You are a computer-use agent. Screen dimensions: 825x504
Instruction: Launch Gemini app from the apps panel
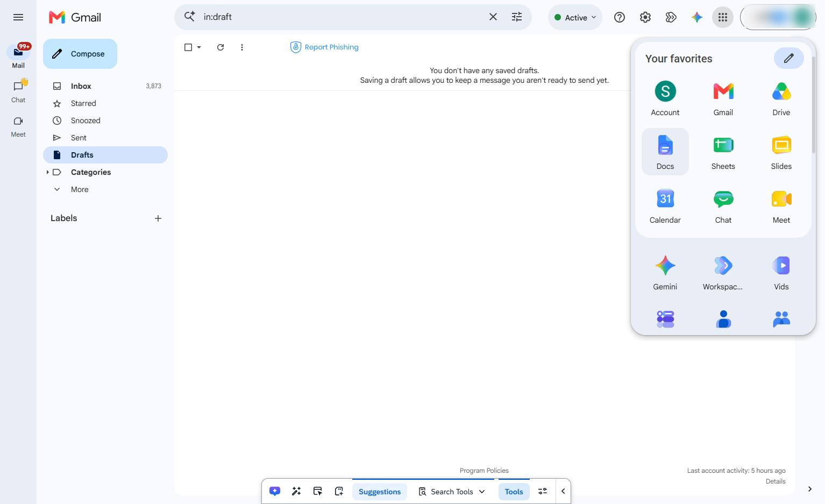coord(665,272)
